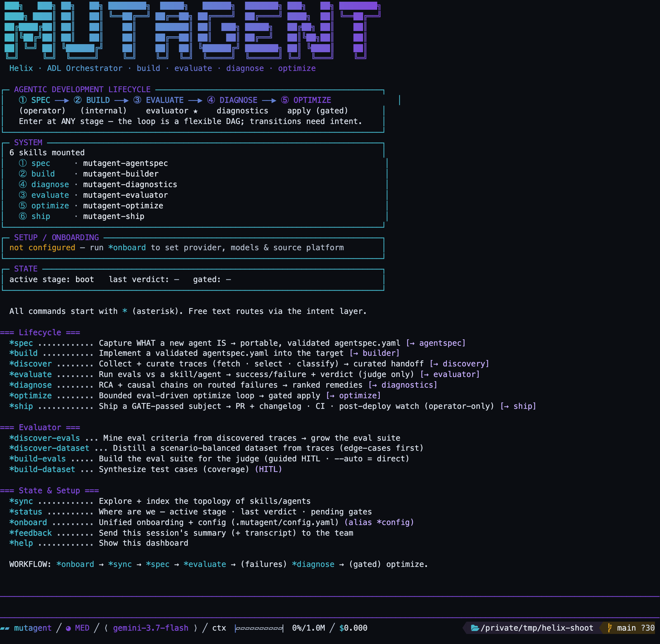Click the *discover command in Lifecycle list
Viewport: 660px width, 644px height.
point(30,364)
